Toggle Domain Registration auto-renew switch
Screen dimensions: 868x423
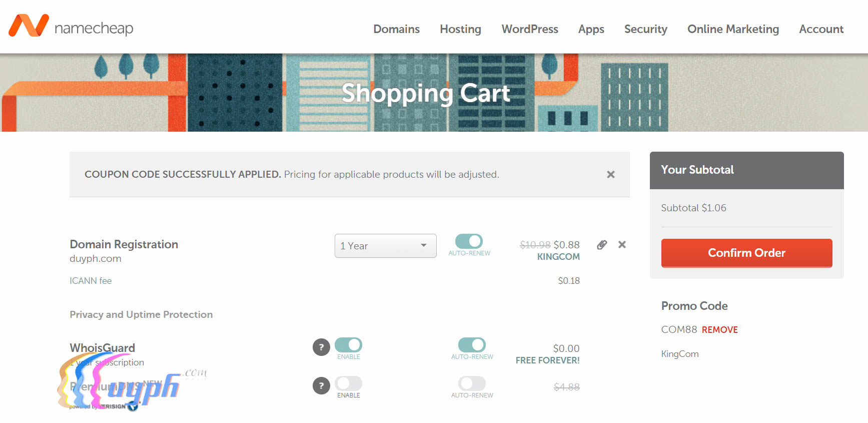pos(469,242)
